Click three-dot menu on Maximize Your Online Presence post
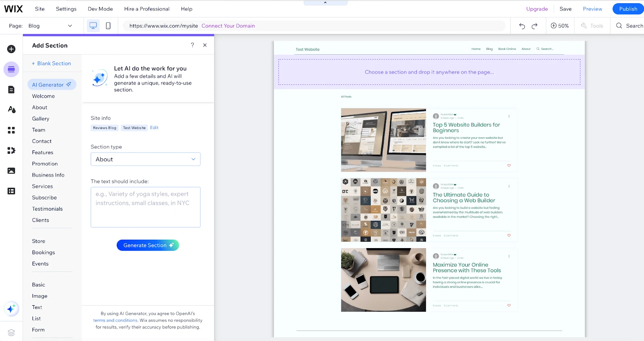644x341 pixels. coord(509,256)
